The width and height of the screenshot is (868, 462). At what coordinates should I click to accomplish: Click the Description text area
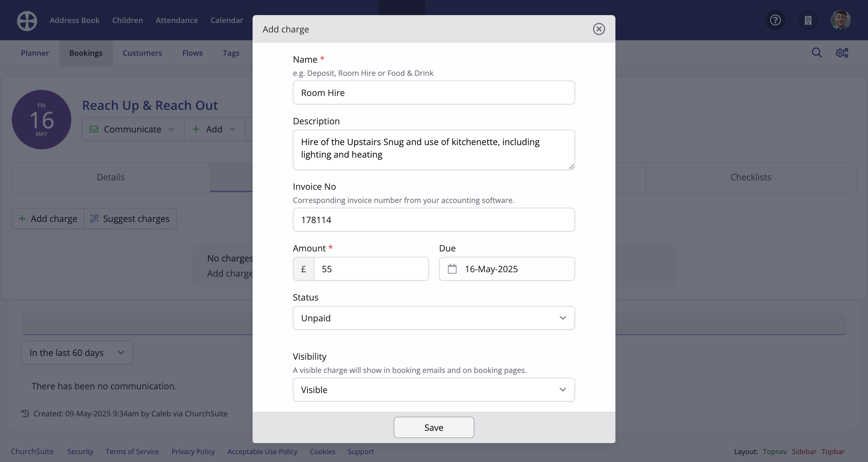click(434, 150)
